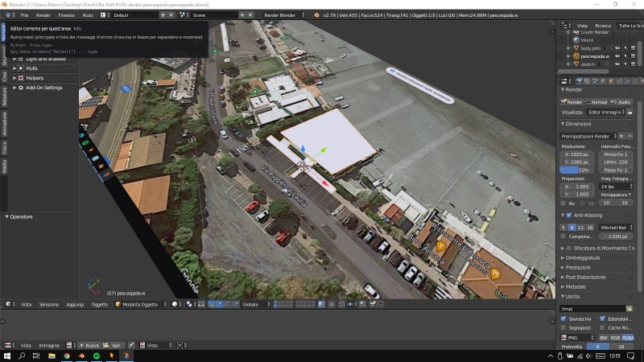Toggle Estensioni checkbox

(602, 319)
